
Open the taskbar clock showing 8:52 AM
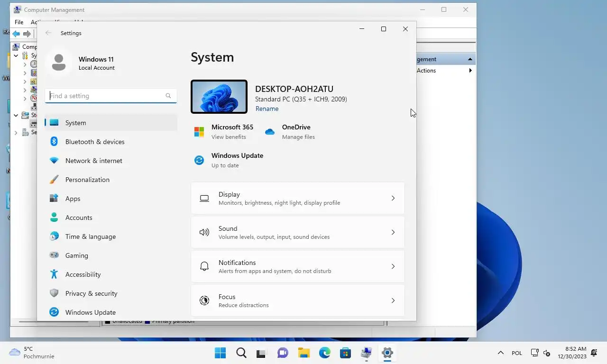572,353
